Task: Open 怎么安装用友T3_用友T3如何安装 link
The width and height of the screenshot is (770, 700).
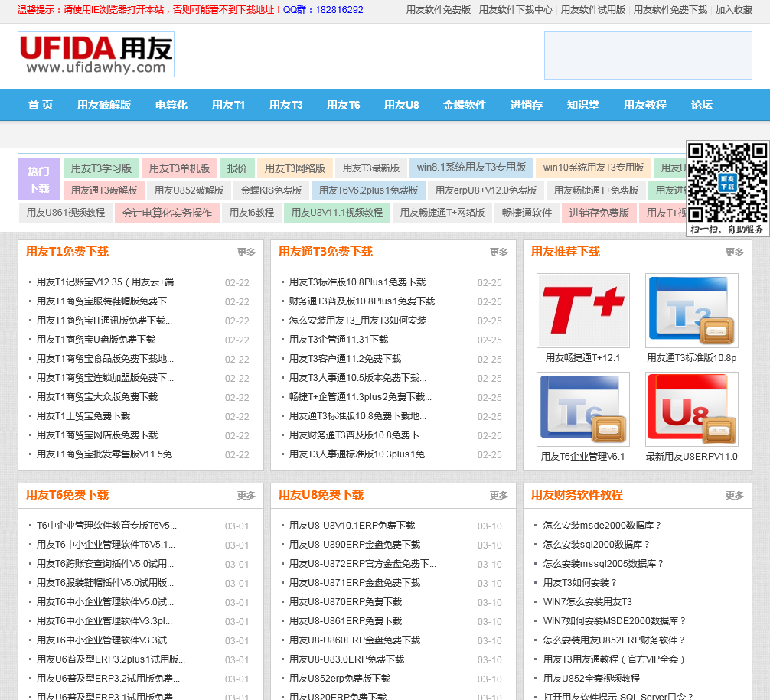Action: (357, 321)
